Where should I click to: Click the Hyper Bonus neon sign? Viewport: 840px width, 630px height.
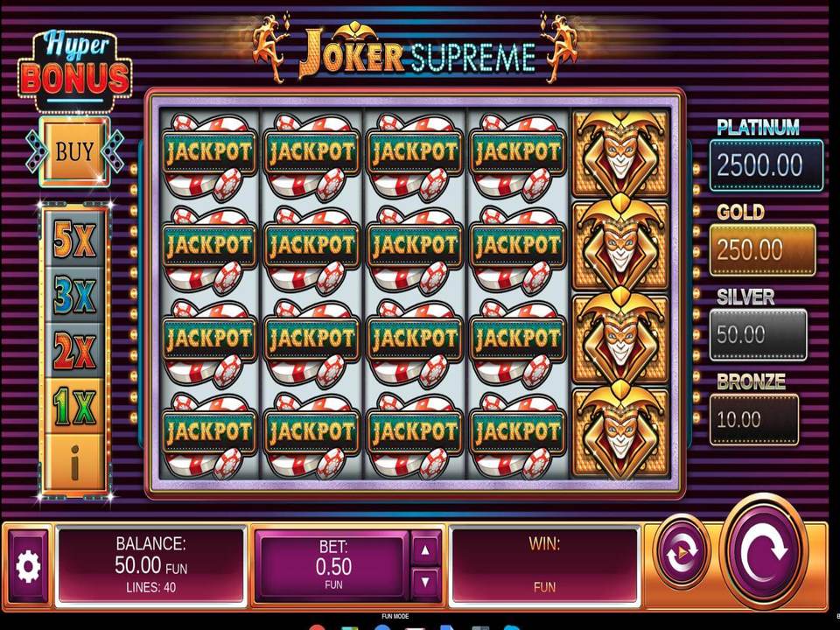(75, 68)
